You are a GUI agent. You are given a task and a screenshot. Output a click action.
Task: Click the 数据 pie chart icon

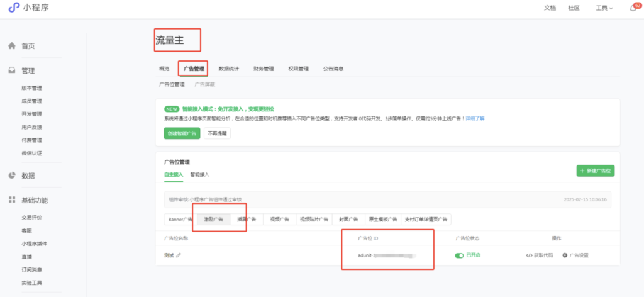(11, 176)
